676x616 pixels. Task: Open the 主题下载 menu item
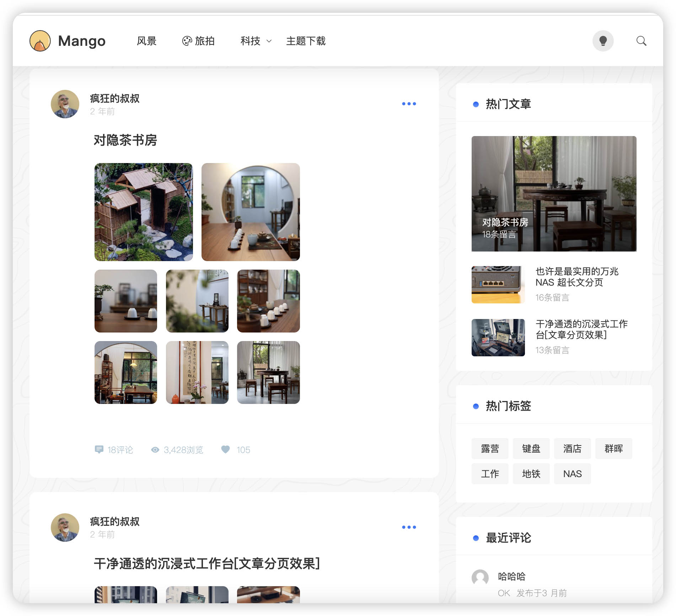(x=306, y=41)
